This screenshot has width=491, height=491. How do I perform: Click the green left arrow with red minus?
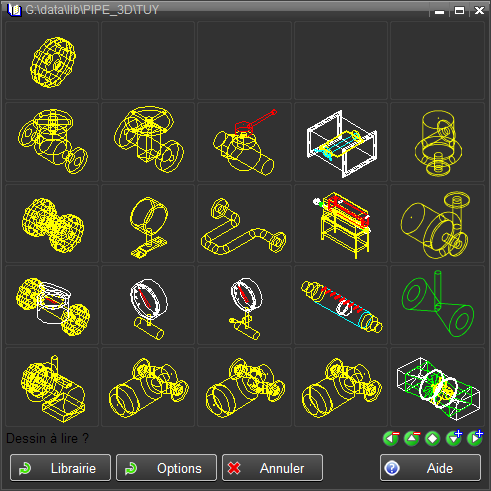click(391, 438)
